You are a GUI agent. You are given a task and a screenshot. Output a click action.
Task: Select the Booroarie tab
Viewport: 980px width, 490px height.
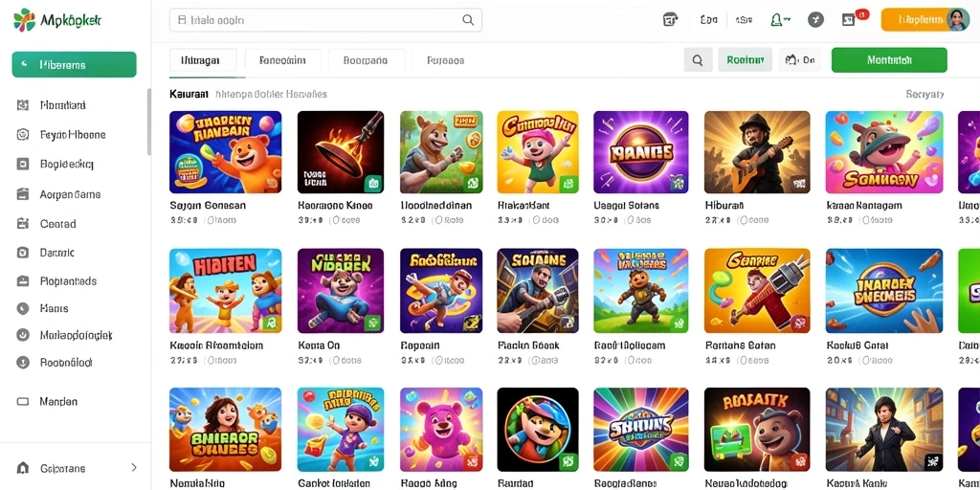366,60
